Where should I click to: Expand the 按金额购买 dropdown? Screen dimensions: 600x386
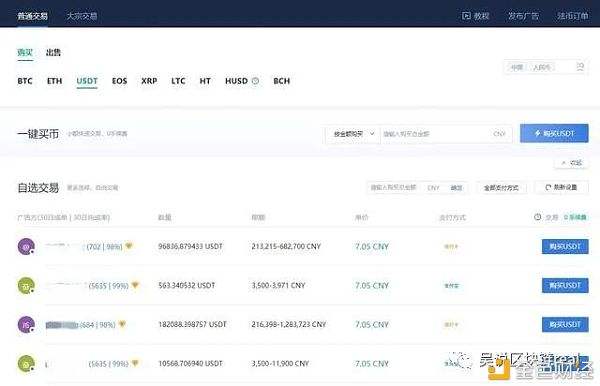353,134
